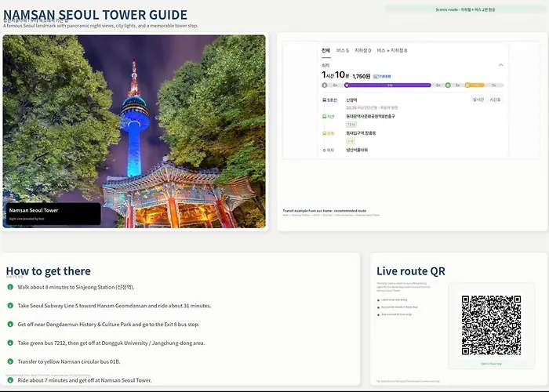Click the Live route QR heading
549x392 pixels.
point(411,271)
